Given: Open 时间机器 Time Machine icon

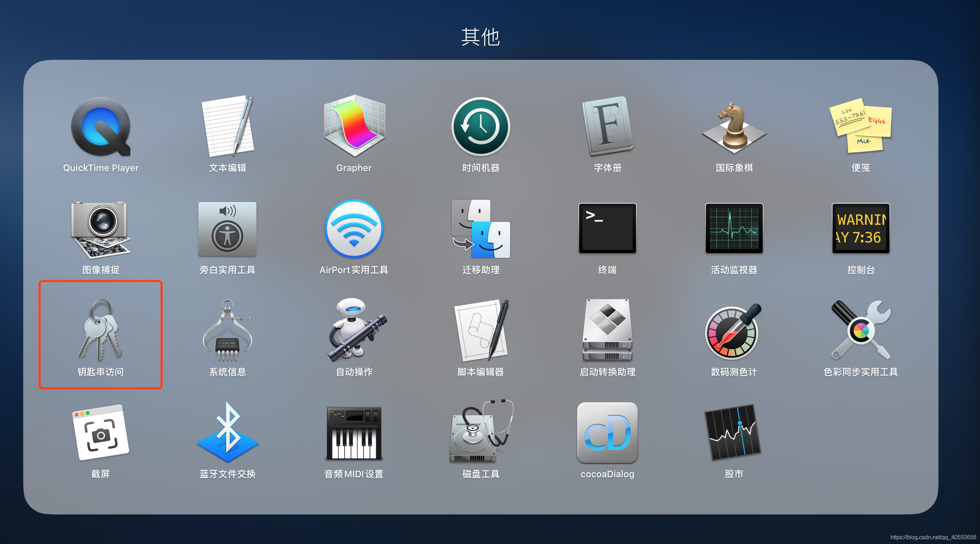Looking at the screenshot, I should click(x=481, y=127).
